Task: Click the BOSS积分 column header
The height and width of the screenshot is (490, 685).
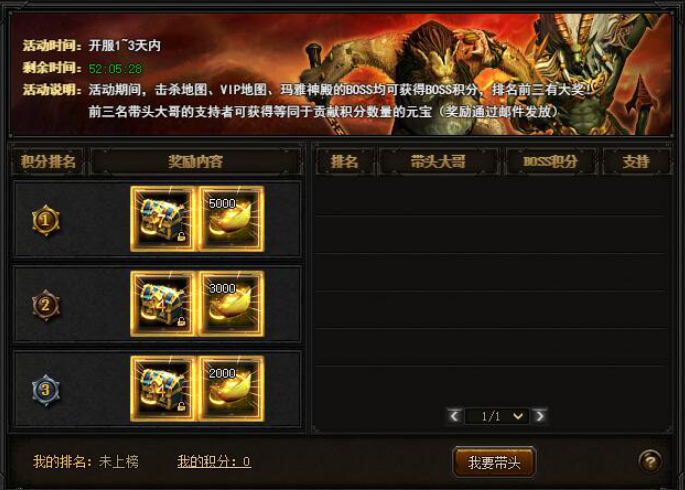Action: tap(550, 162)
